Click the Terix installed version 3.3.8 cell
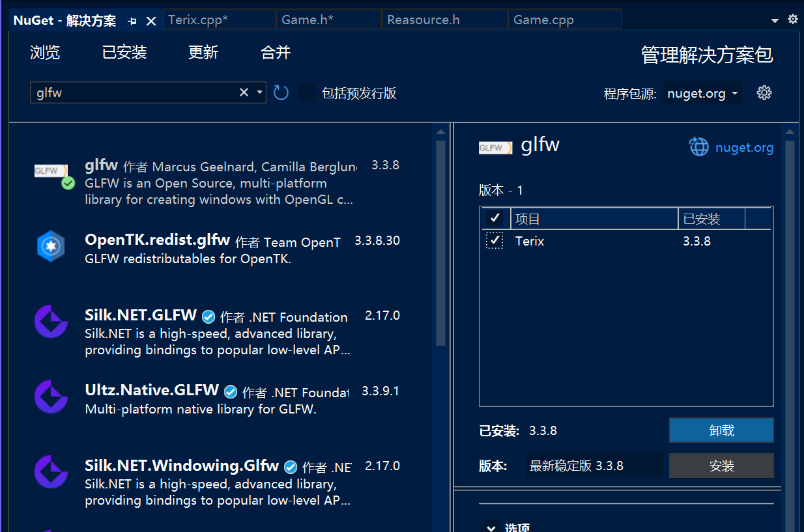The image size is (804, 532). pos(696,241)
